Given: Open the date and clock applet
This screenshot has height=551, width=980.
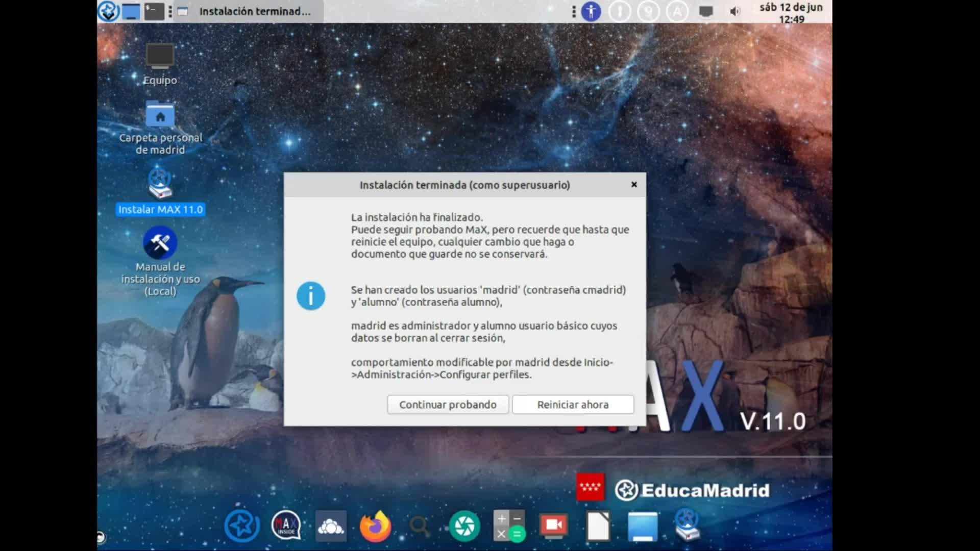Looking at the screenshot, I should pyautogui.click(x=791, y=13).
